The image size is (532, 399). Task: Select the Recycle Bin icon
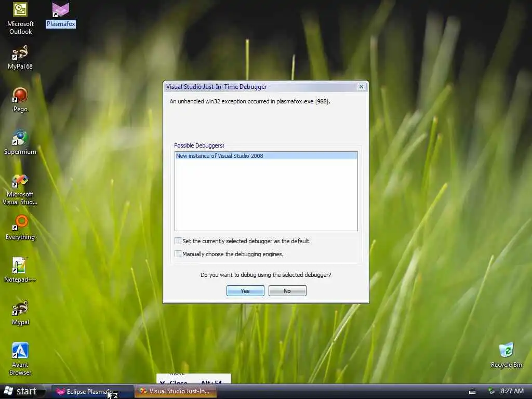506,355
